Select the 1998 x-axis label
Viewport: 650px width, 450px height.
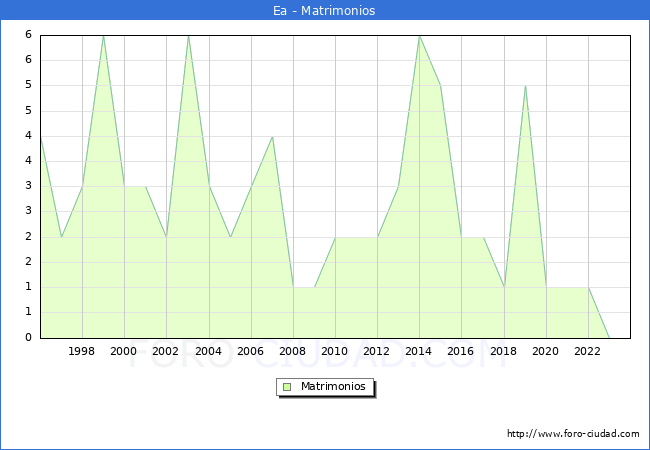click(x=82, y=351)
